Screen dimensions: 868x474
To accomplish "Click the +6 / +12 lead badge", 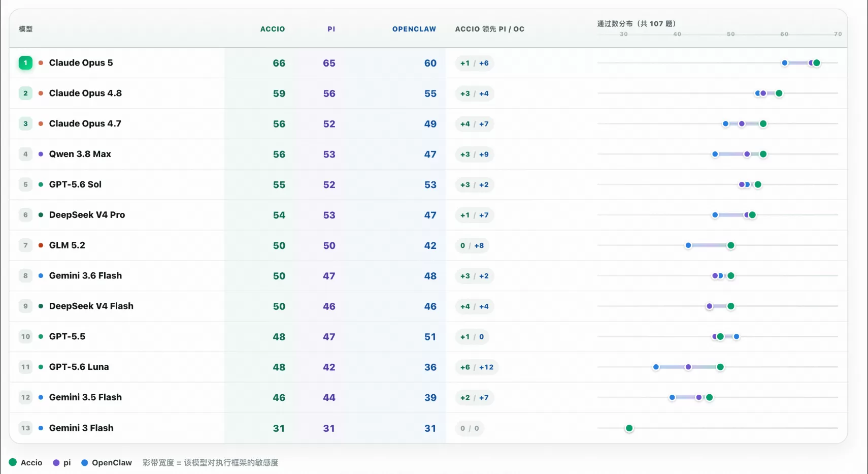I will pyautogui.click(x=477, y=367).
